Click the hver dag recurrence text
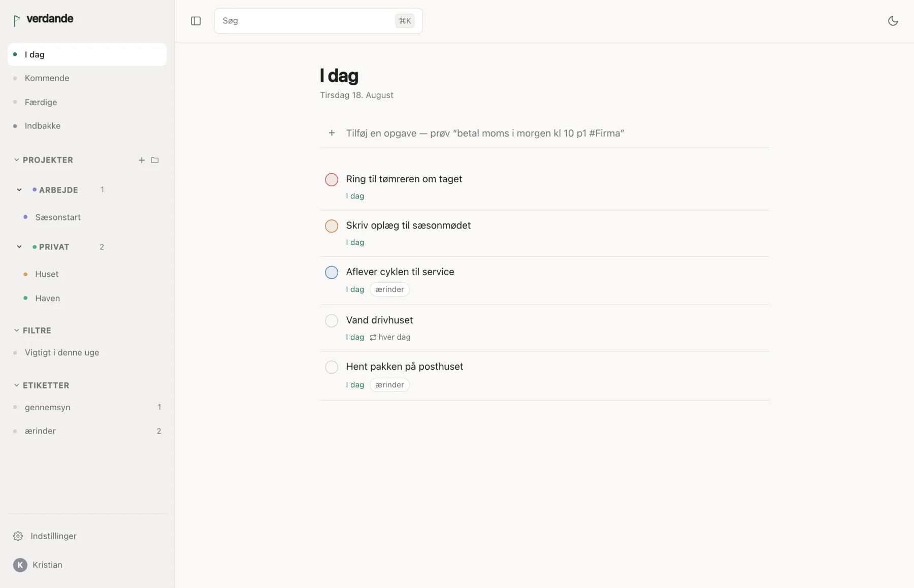 click(395, 337)
